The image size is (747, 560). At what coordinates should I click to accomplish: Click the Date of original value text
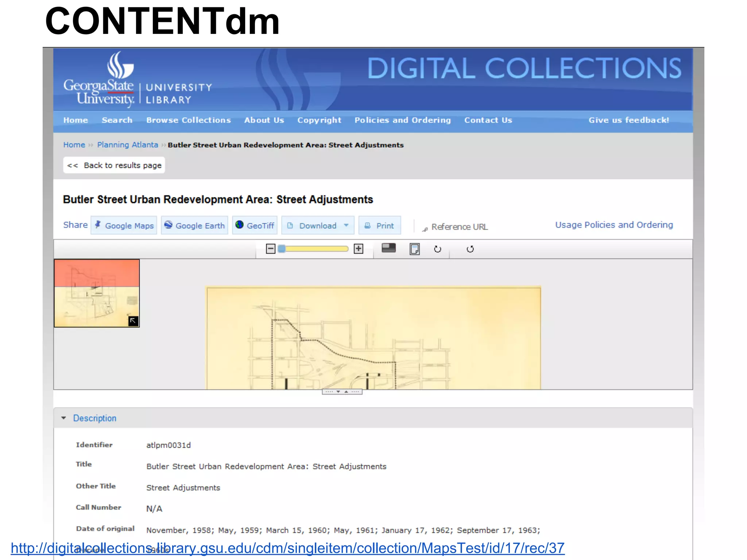[343, 530]
